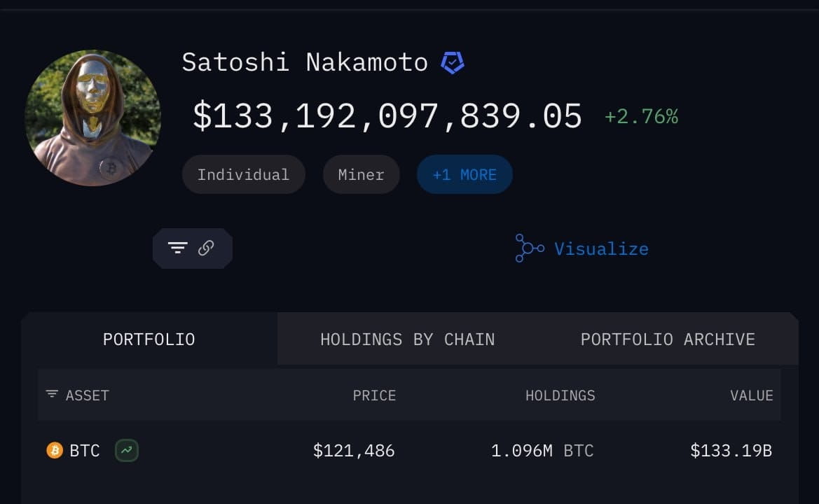Sort by VALUE column header

[x=752, y=395]
